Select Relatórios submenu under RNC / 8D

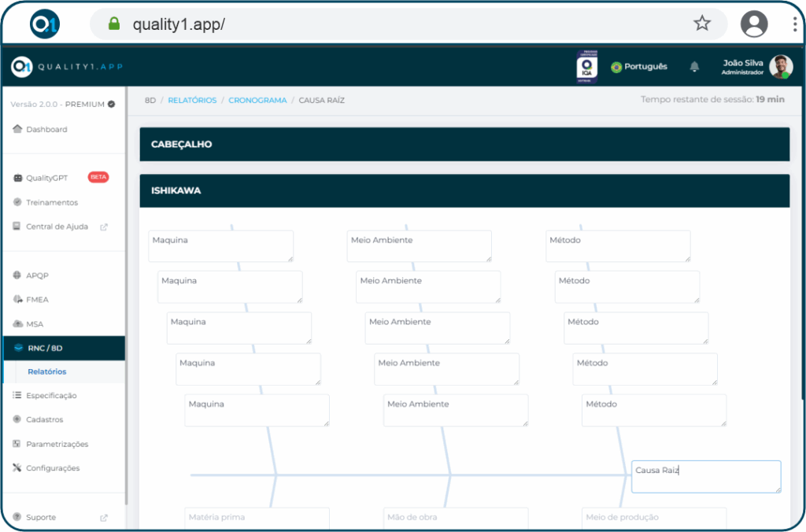click(x=47, y=371)
